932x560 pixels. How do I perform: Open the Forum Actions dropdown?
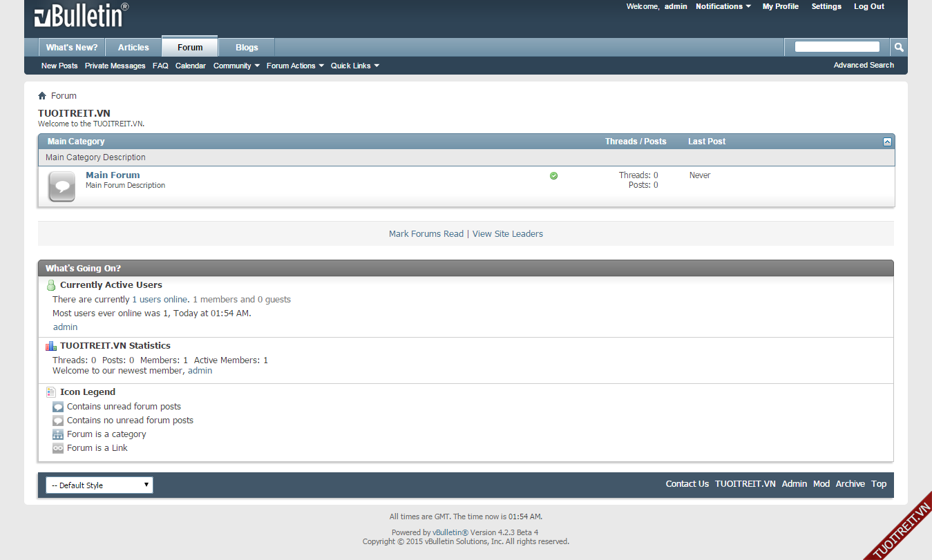tap(295, 66)
